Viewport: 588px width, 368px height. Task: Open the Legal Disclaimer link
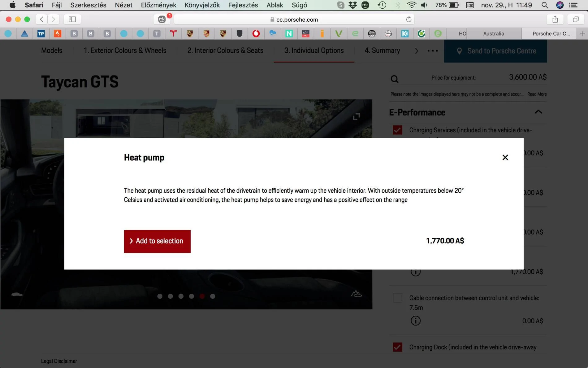coord(59,361)
